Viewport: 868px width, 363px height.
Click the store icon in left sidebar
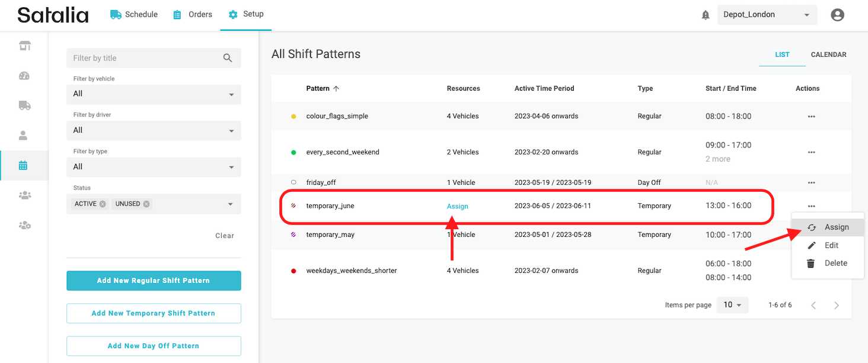(x=24, y=46)
